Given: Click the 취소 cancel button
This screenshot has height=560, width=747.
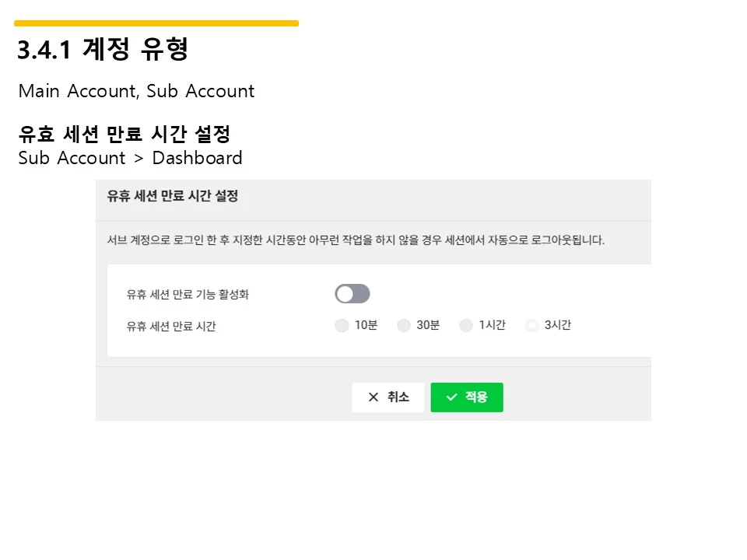Looking at the screenshot, I should click(388, 397).
